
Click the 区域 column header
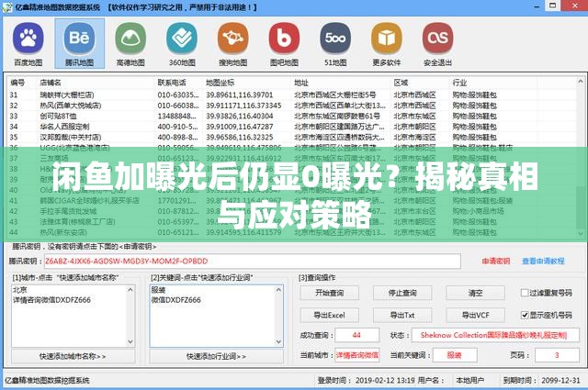point(401,83)
